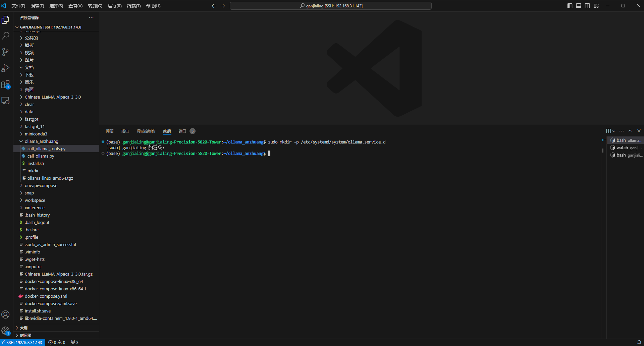Viewport: 644px width, 346px height.
Task: Go back with the left arrow
Action: 214,6
